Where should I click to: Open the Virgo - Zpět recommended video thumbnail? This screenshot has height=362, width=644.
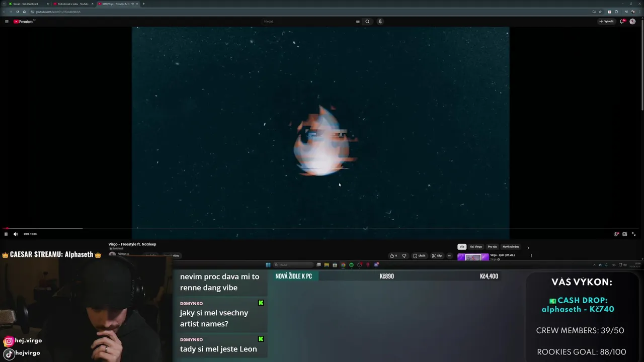(x=472, y=257)
